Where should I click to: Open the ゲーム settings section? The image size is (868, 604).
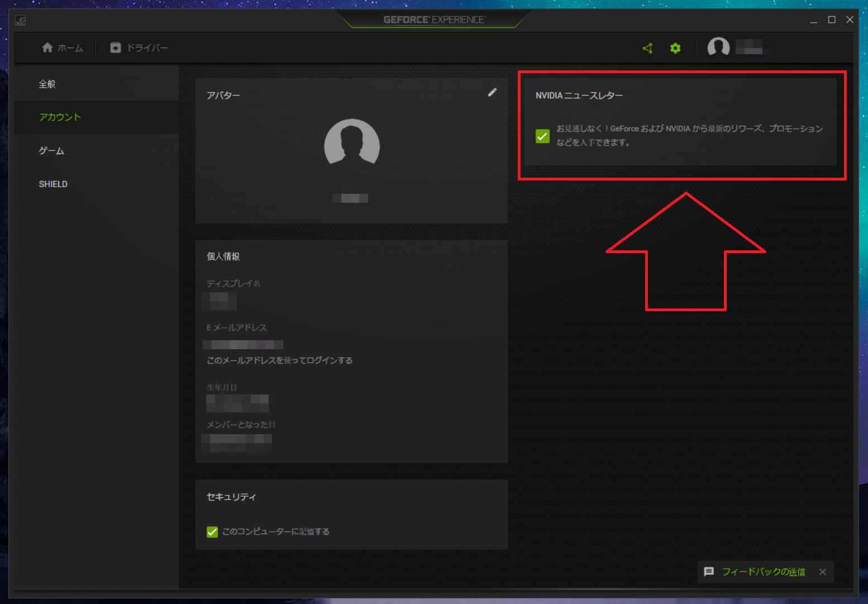(96, 151)
